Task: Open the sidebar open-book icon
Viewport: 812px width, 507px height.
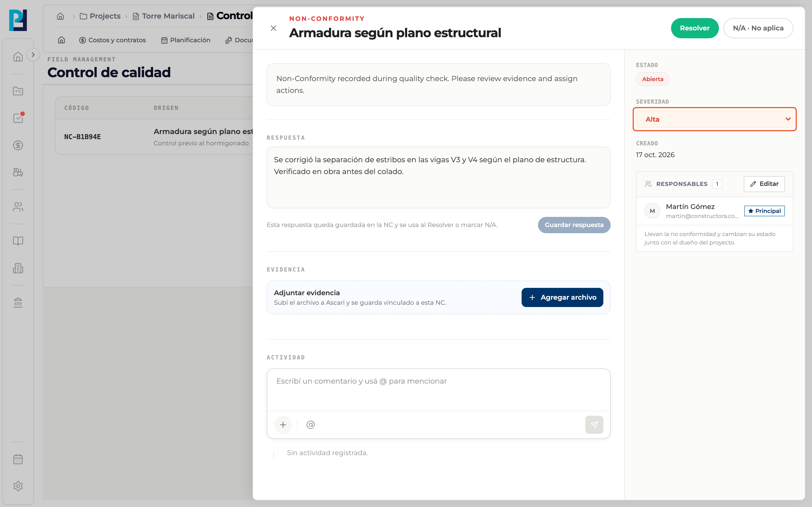Action: [18, 241]
